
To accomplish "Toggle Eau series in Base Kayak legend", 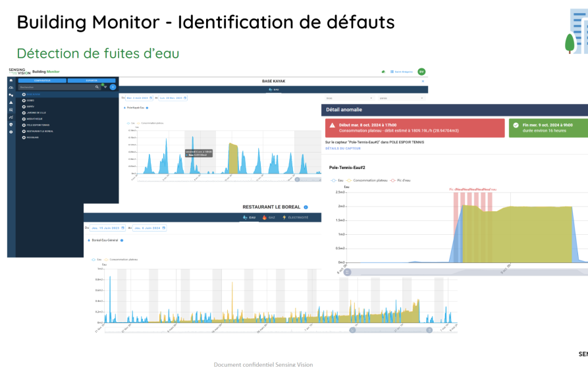I will click(x=131, y=123).
